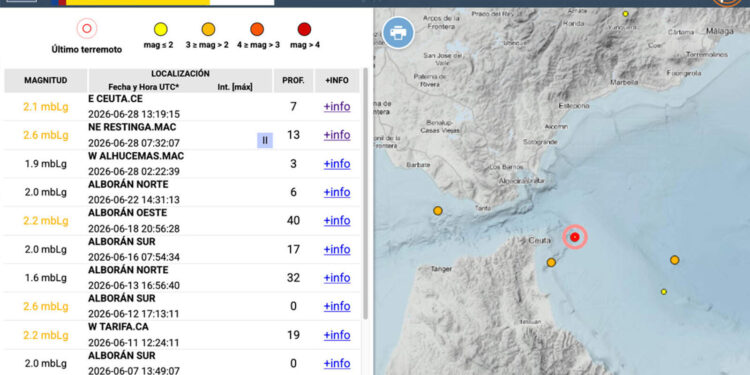This screenshot has height=375, width=750.
Task: Select the 1.9 mbLg magnitude value
Action: [46, 164]
